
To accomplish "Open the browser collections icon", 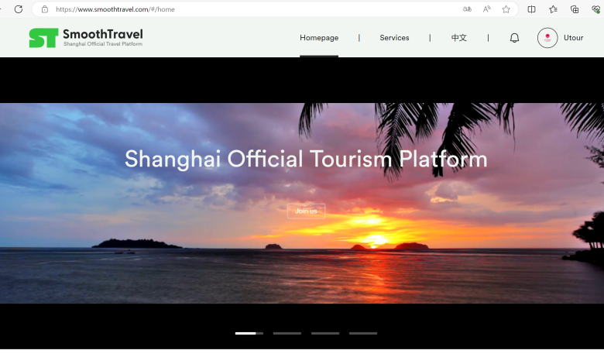I will pyautogui.click(x=575, y=9).
